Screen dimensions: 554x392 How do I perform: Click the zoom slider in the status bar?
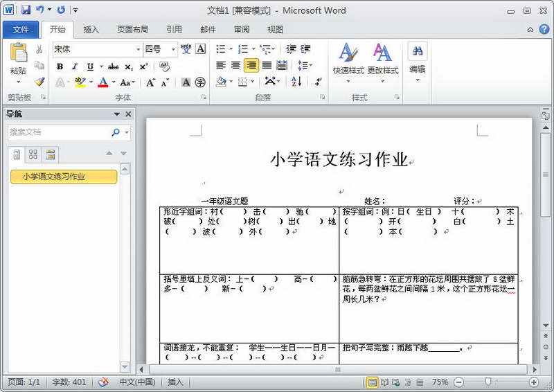tap(489, 382)
